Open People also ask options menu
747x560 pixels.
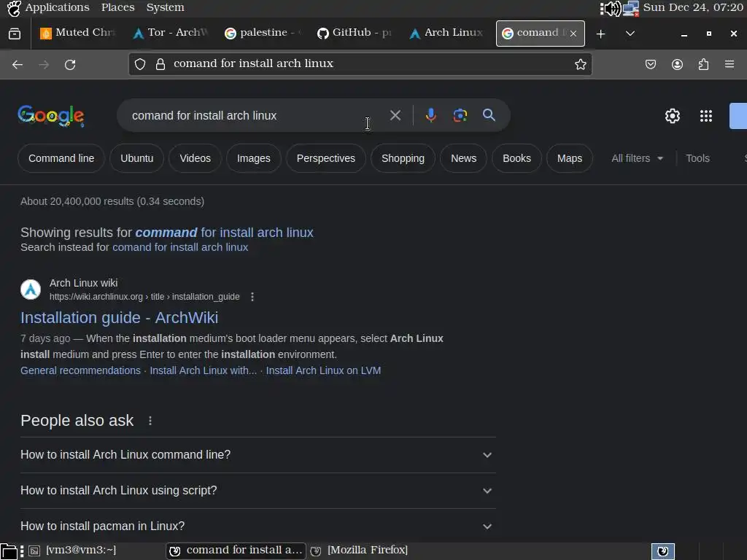coord(150,421)
